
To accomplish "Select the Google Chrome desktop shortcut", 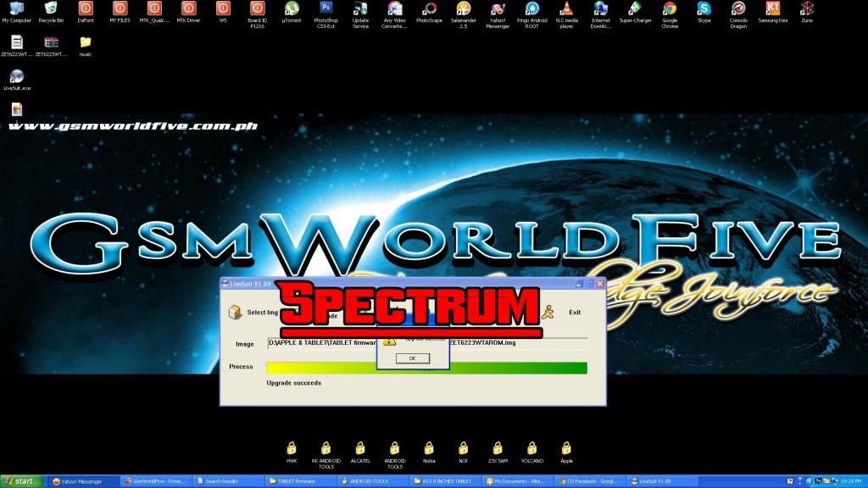I will click(670, 14).
